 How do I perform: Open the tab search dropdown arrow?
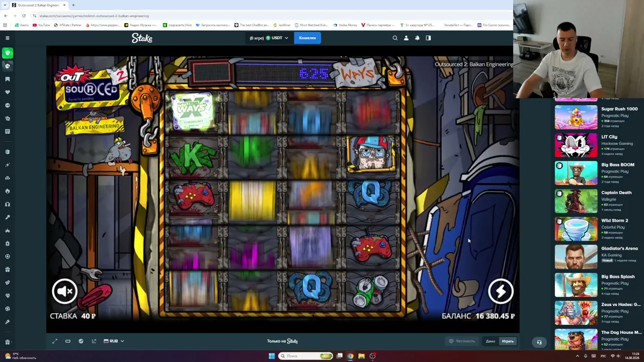coord(4,5)
